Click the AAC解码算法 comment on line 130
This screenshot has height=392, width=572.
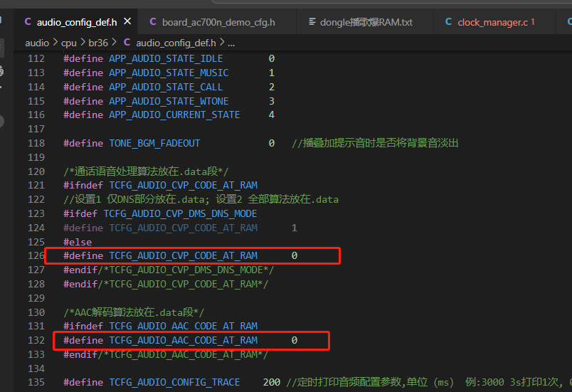[134, 312]
